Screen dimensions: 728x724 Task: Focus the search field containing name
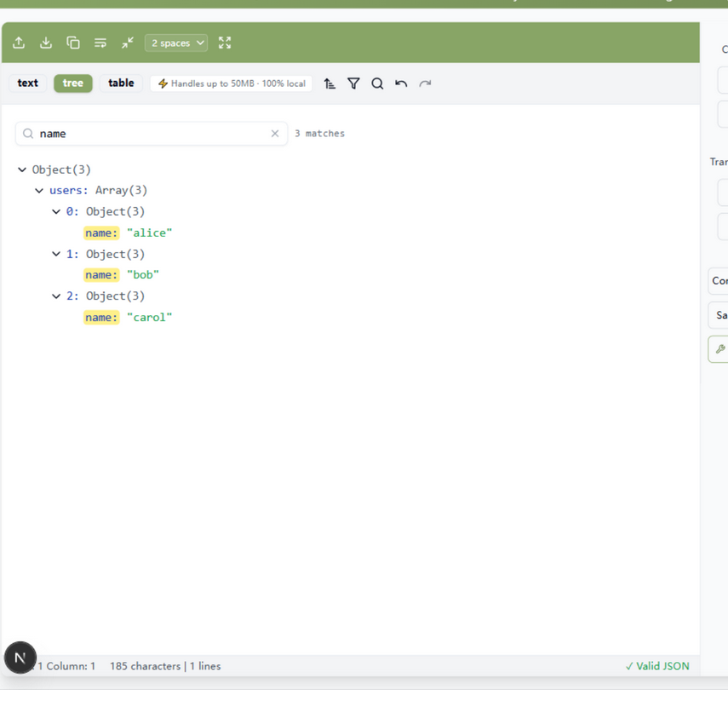point(152,134)
